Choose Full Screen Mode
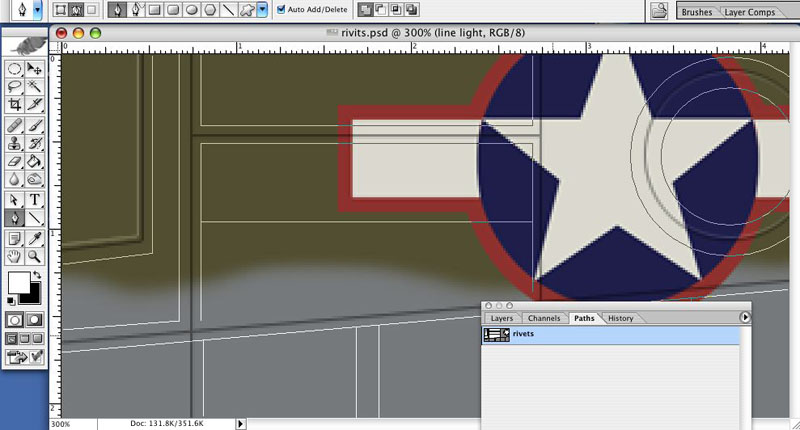 (37, 339)
